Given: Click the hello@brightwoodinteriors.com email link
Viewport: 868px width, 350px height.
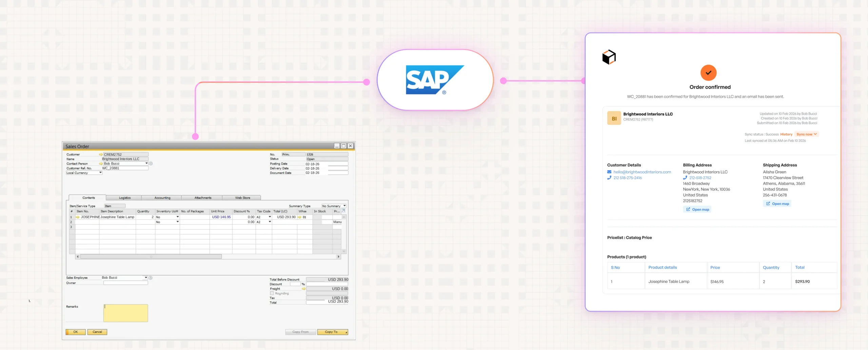Looking at the screenshot, I should click(642, 172).
